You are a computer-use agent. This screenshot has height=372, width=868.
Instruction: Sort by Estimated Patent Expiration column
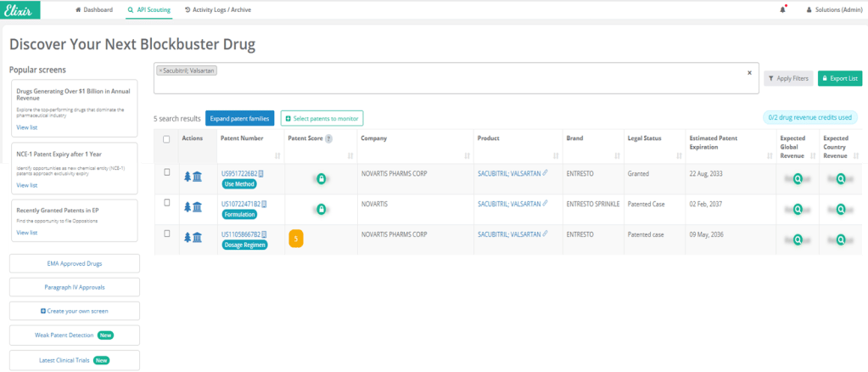769,155
